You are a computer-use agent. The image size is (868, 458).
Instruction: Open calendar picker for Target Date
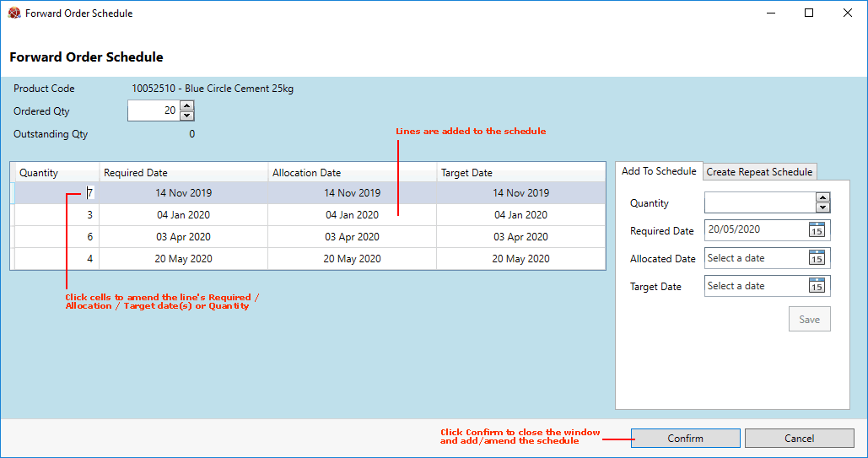point(817,286)
